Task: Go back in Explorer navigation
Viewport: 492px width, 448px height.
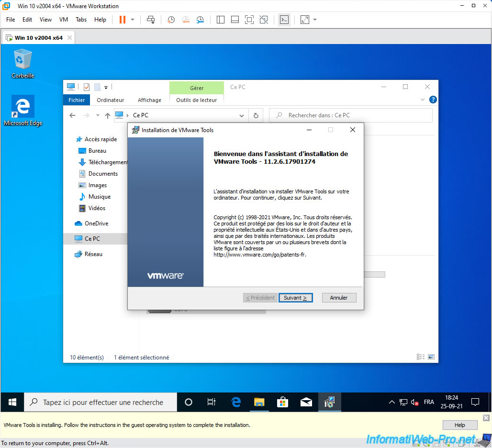Action: [72, 115]
